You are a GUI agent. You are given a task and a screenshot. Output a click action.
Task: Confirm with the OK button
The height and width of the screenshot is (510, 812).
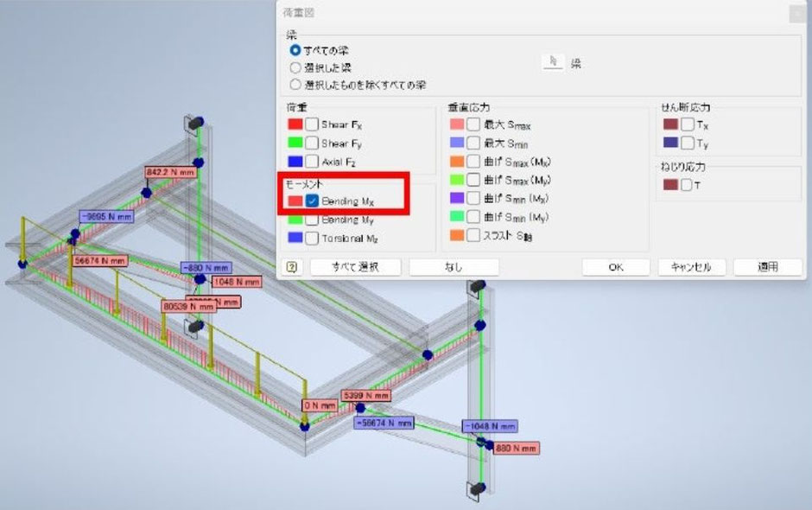point(616,267)
